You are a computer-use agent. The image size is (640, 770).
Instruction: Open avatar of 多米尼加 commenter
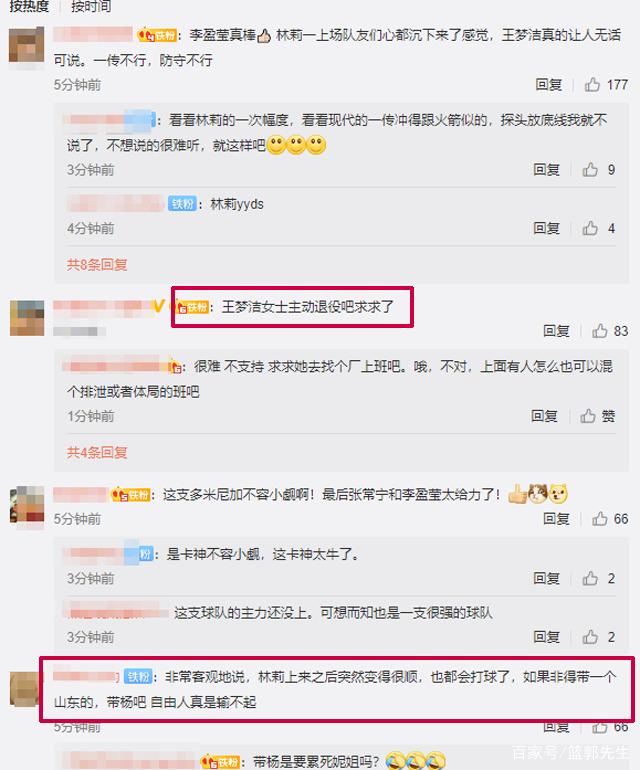27,504
